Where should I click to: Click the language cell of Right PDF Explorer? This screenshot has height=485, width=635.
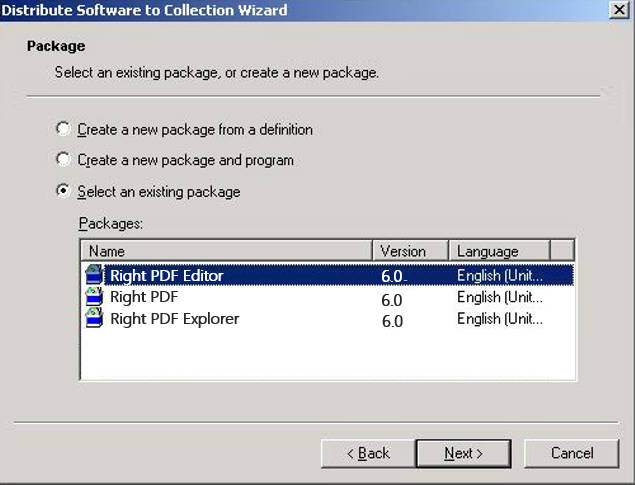pos(500,319)
